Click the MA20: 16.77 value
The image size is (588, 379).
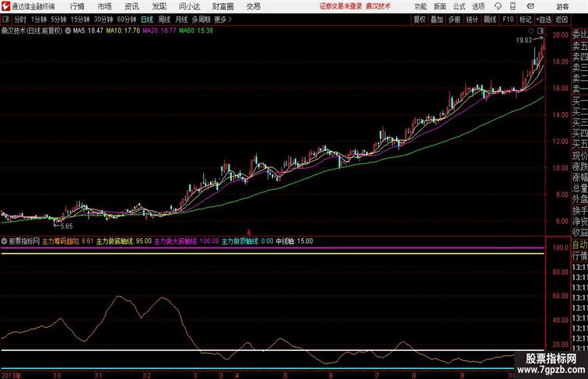pos(159,31)
